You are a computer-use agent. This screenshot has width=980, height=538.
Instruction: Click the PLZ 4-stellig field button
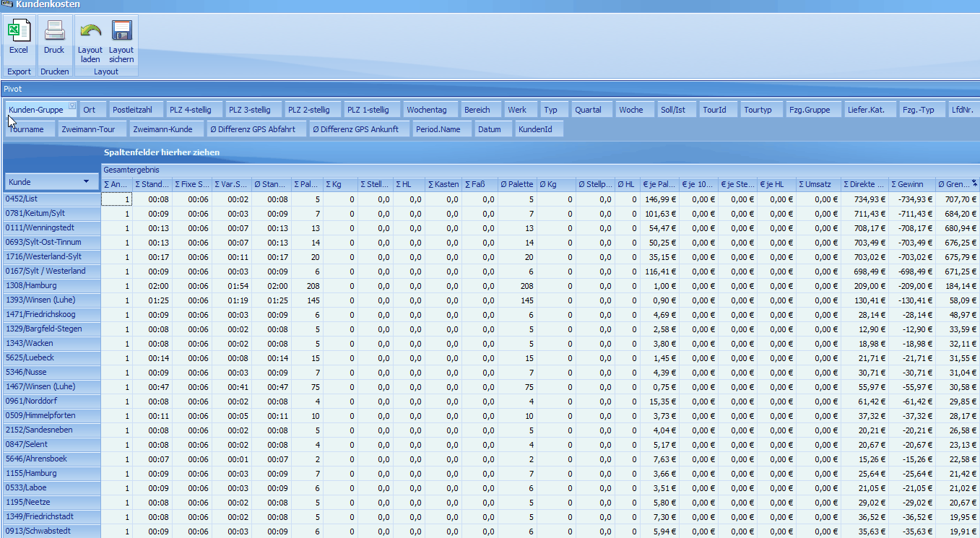[x=194, y=110]
